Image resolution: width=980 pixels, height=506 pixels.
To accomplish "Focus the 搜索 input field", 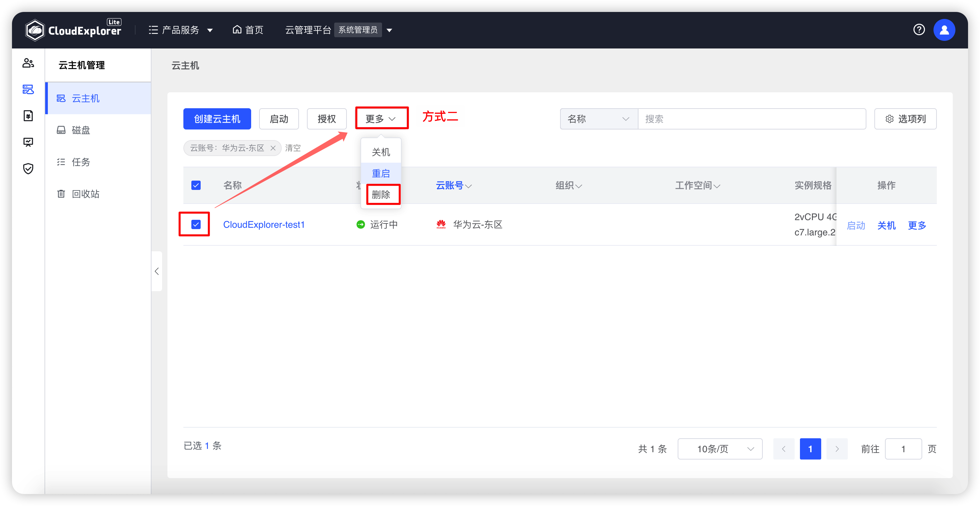I will [x=752, y=119].
